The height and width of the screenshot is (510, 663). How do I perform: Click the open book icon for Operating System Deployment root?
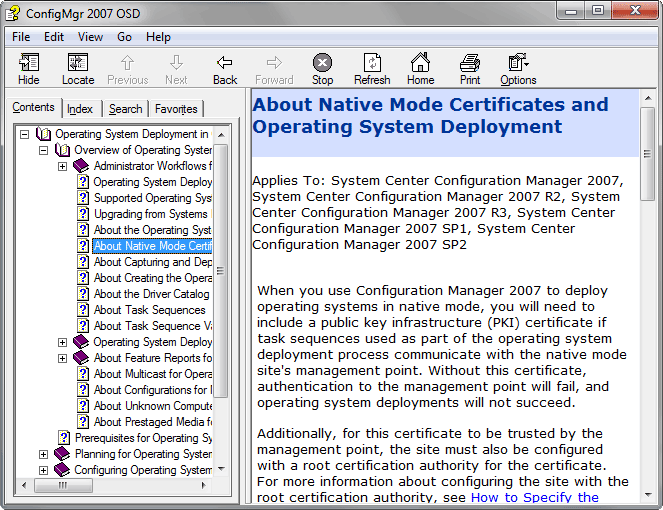(43, 134)
